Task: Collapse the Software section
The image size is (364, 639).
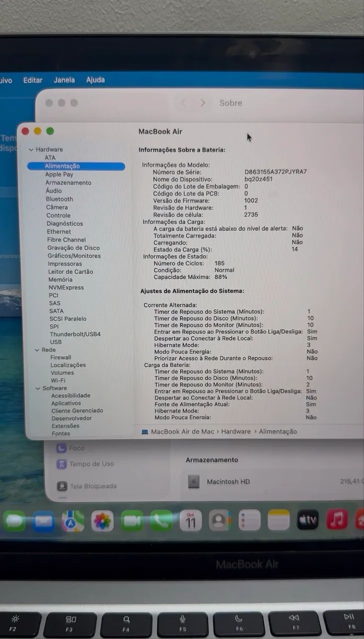Action: (x=38, y=388)
